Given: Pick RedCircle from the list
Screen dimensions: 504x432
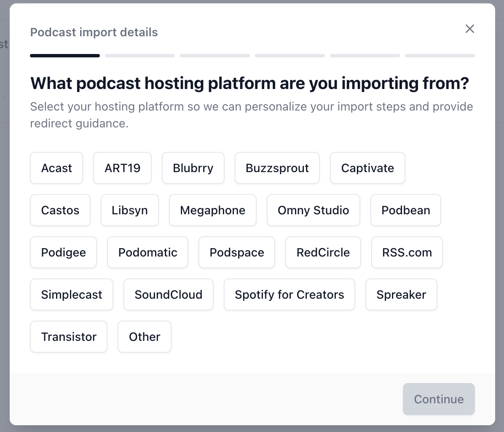Looking at the screenshot, I should (x=323, y=252).
